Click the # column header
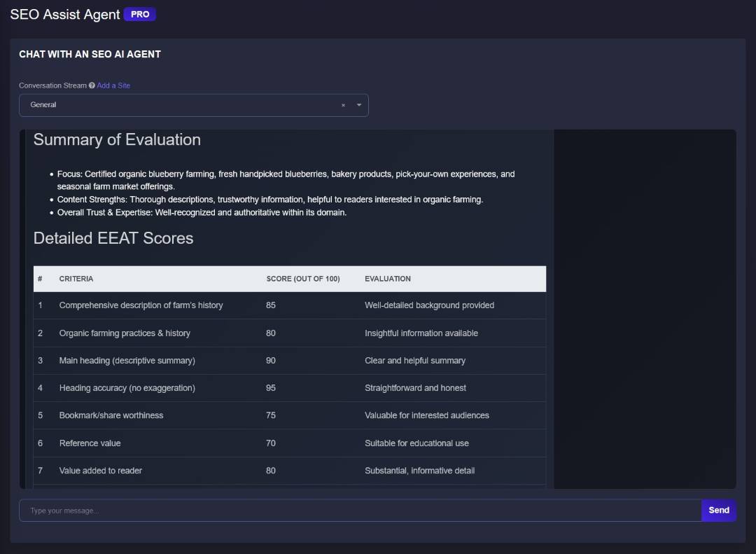 pyautogui.click(x=40, y=279)
